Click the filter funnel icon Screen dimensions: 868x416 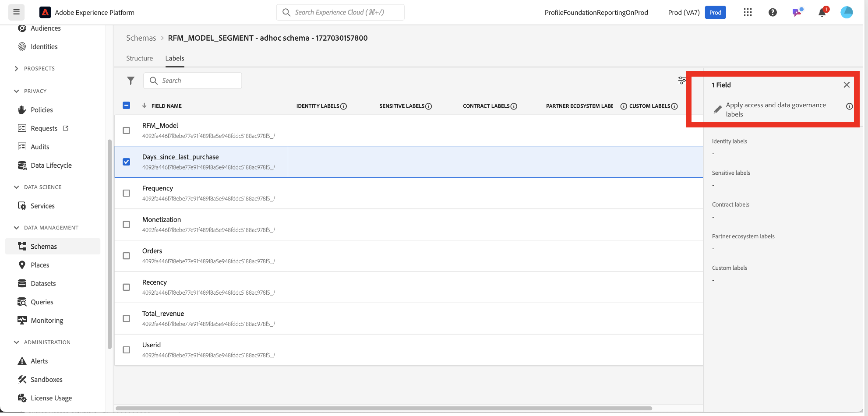(131, 81)
